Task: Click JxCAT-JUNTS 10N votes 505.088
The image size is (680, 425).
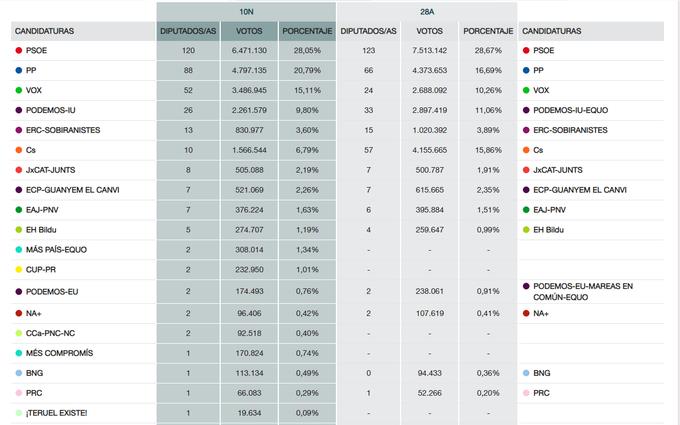Action: click(249, 170)
